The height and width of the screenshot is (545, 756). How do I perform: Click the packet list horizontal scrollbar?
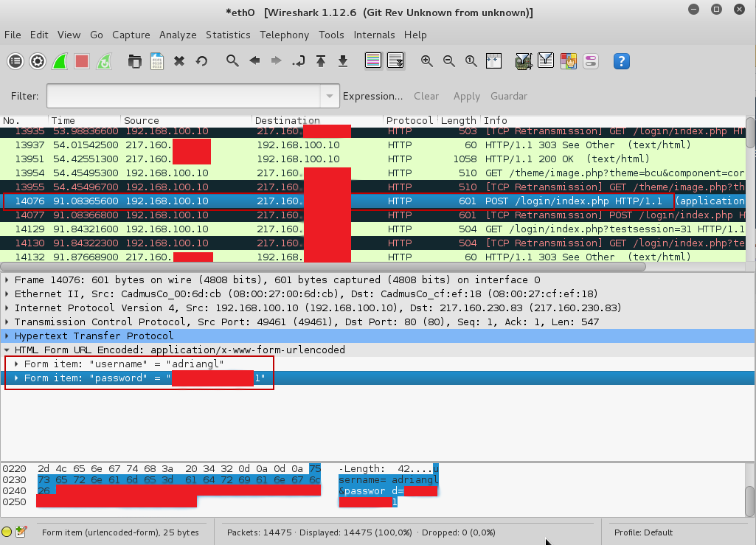[x=323, y=267]
